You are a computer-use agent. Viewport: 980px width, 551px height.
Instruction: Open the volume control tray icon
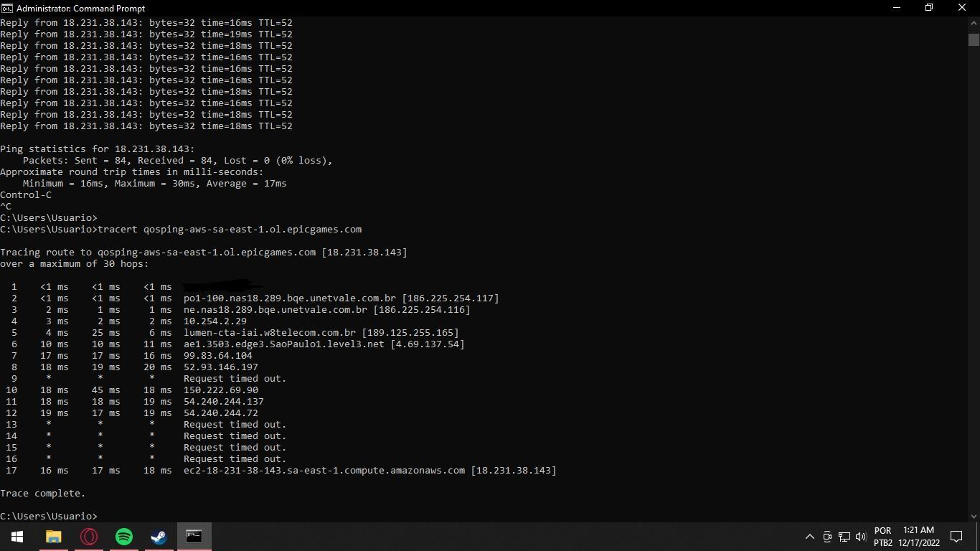point(862,537)
